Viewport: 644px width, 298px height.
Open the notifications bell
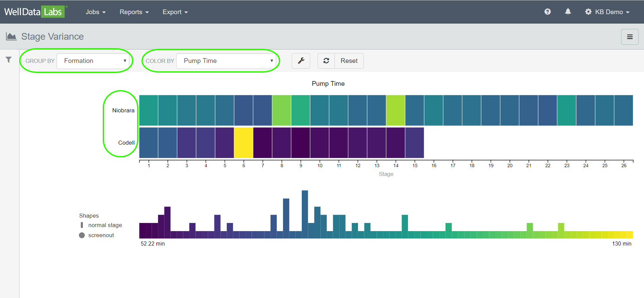click(x=568, y=12)
